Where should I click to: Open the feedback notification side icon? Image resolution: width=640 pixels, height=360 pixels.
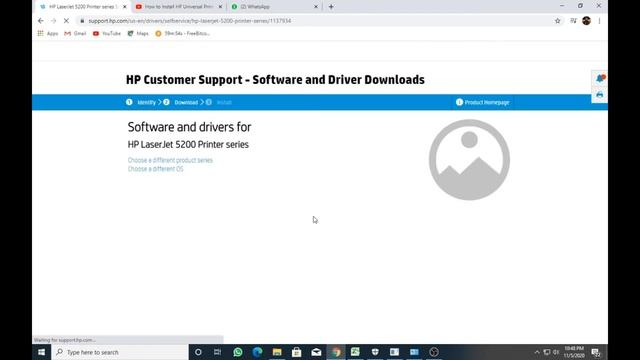tap(600, 78)
